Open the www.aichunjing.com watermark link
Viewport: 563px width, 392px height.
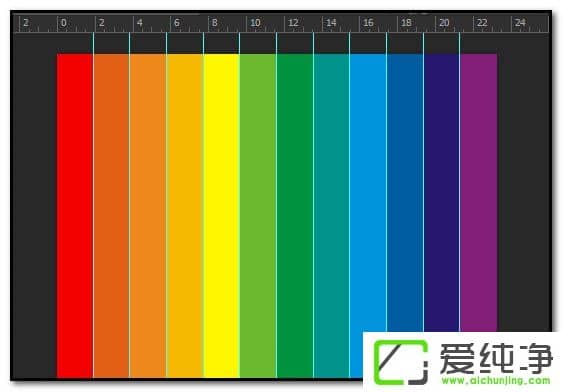click(496, 381)
